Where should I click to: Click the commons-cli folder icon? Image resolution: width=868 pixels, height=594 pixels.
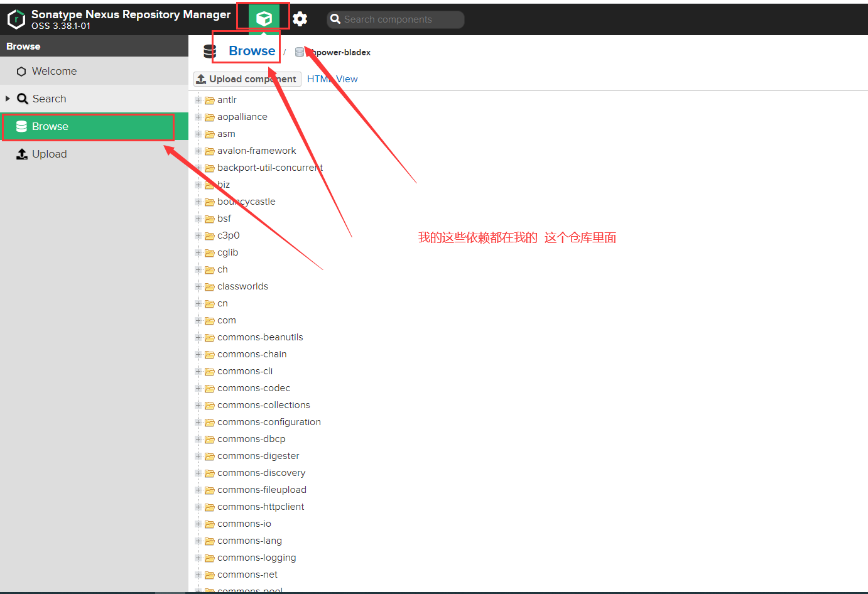click(x=210, y=371)
